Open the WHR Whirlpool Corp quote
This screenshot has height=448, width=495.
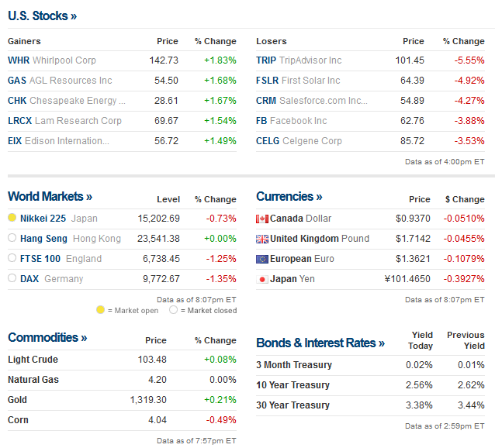tap(52, 60)
